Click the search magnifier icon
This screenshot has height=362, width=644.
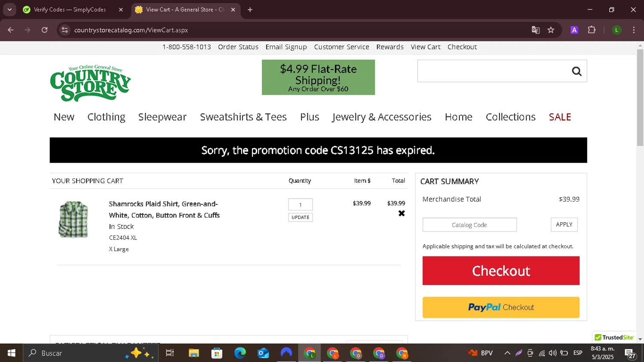[577, 71]
